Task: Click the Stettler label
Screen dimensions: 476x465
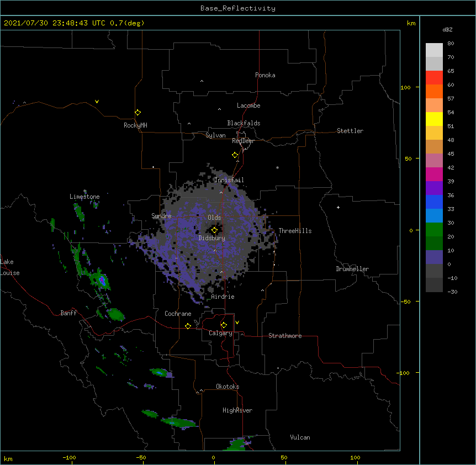Action: click(x=350, y=131)
